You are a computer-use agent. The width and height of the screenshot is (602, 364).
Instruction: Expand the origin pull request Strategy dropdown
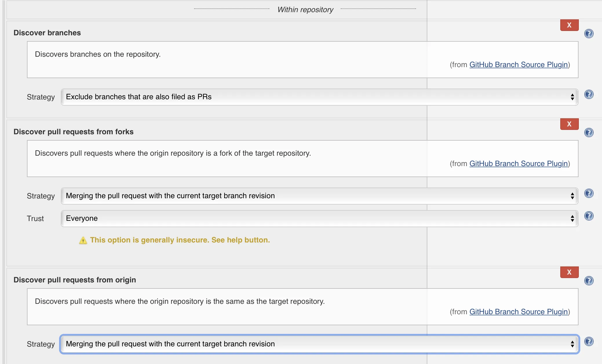point(319,344)
